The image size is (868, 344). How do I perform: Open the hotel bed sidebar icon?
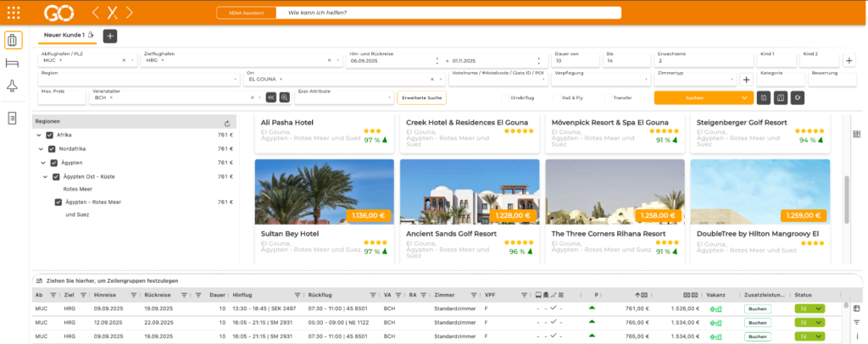12,63
